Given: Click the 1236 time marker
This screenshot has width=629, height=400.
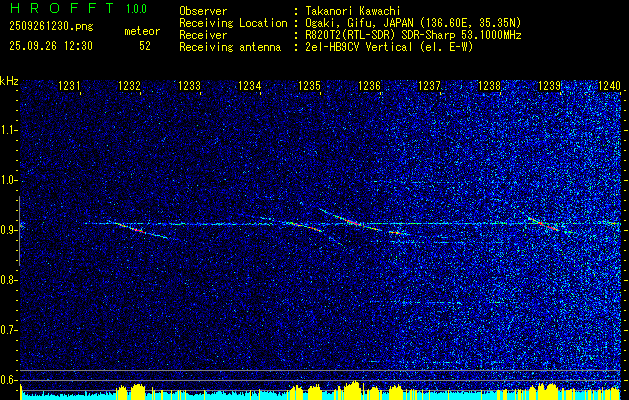Looking at the screenshot, I should tap(369, 86).
